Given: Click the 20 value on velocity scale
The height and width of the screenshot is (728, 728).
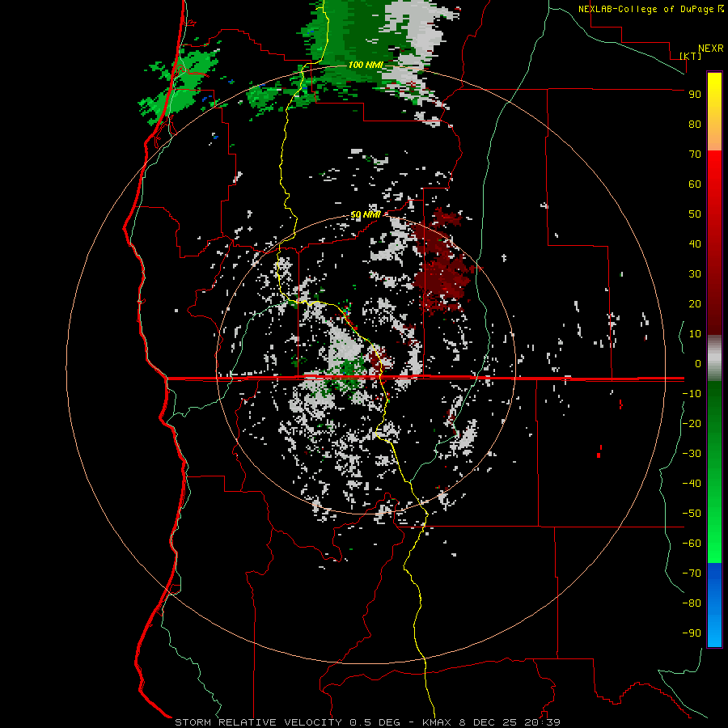Looking at the screenshot, I should pos(695,303).
